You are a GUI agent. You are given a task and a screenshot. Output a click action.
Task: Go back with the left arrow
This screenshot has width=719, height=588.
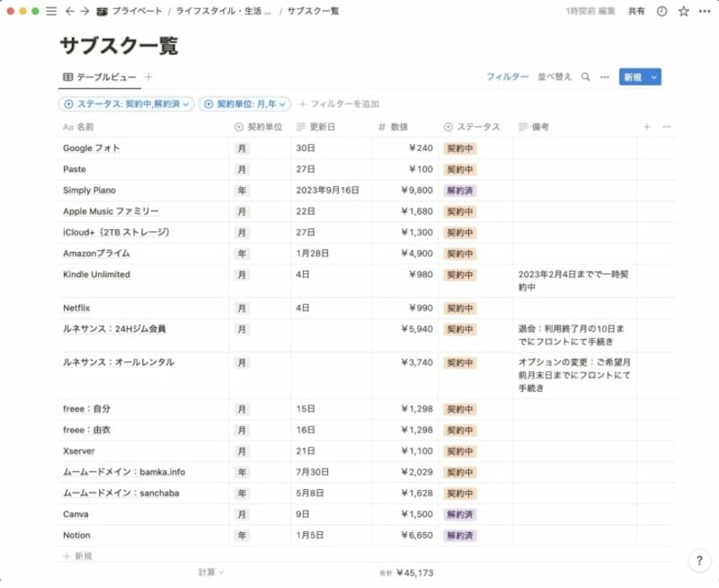[x=69, y=11]
